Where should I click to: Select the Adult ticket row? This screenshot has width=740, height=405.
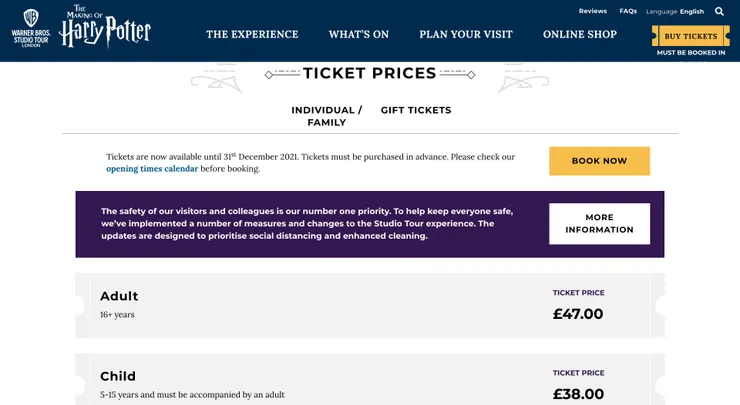tap(300, 305)
